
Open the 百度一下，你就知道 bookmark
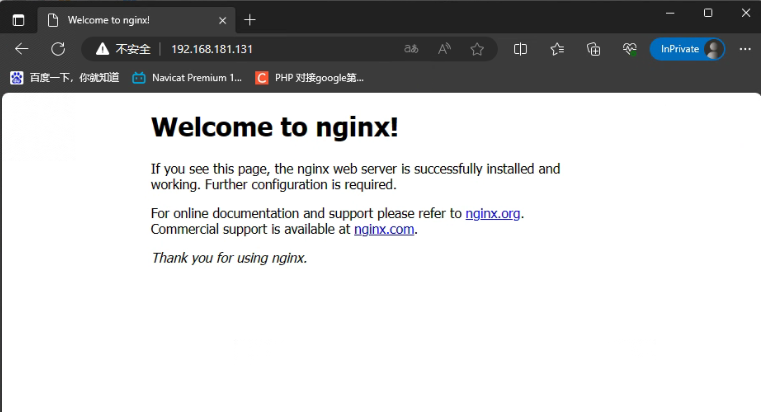[x=65, y=78]
